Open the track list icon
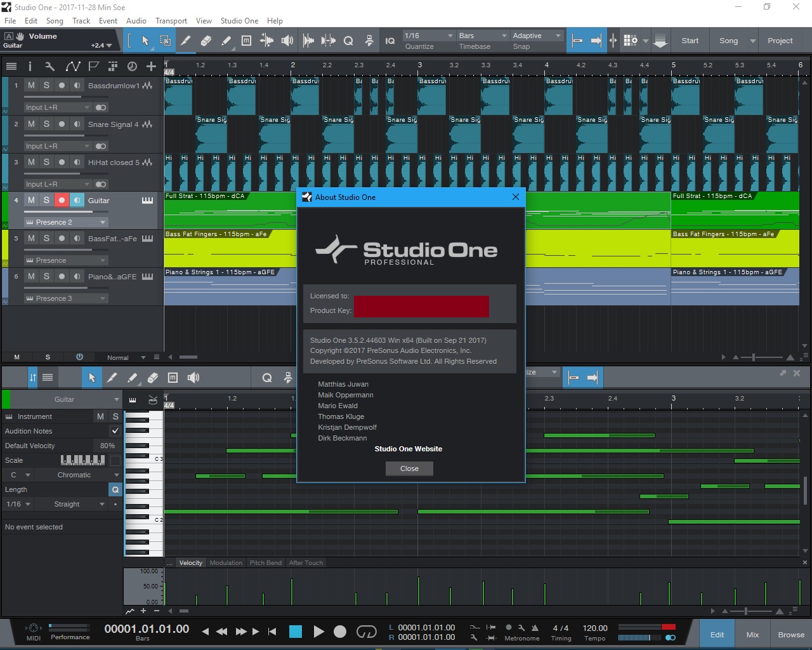Viewport: 812px width, 650px height. (11, 66)
